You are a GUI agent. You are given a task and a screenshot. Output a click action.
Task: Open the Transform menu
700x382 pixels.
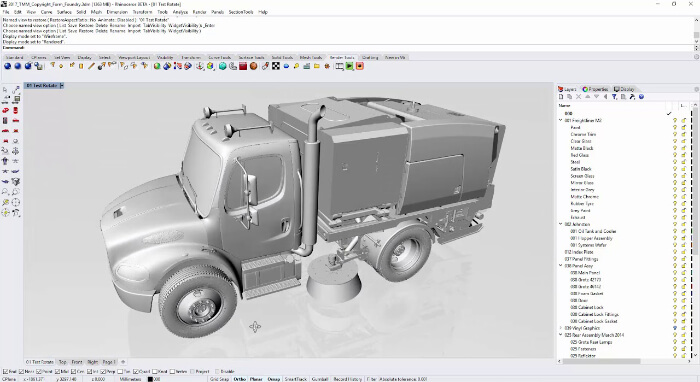[142, 12]
